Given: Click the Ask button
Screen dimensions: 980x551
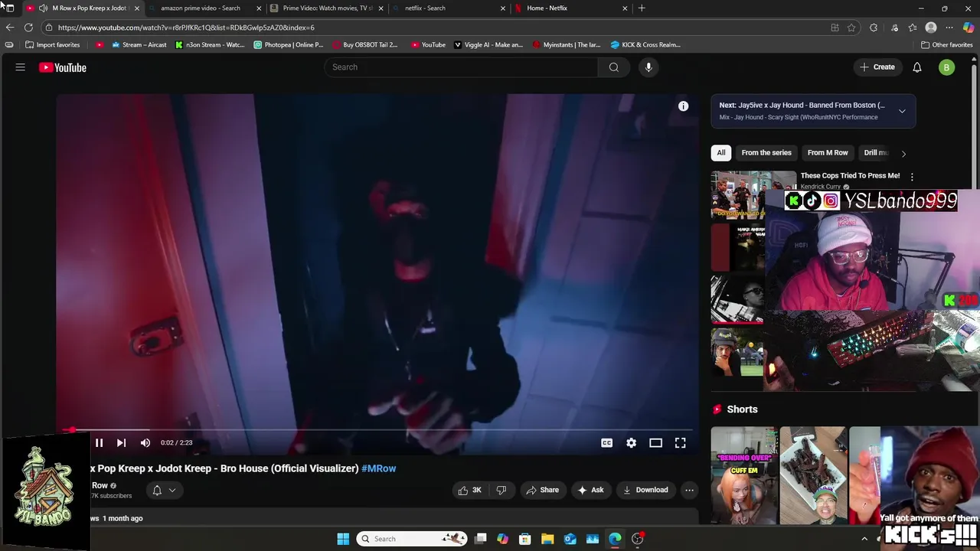Looking at the screenshot, I should pyautogui.click(x=590, y=490).
